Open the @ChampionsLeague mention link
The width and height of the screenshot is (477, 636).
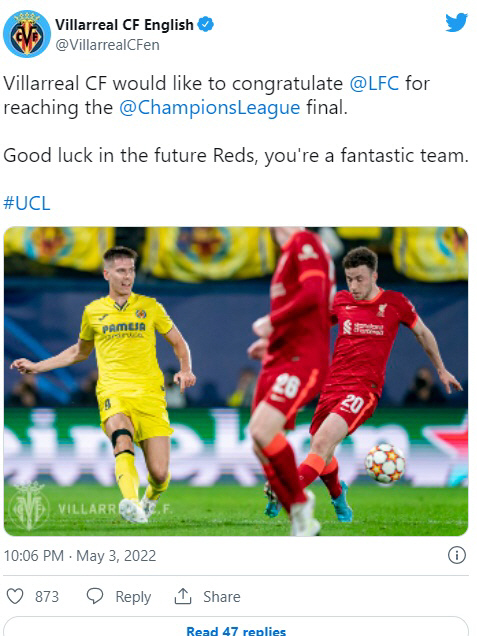[210, 108]
